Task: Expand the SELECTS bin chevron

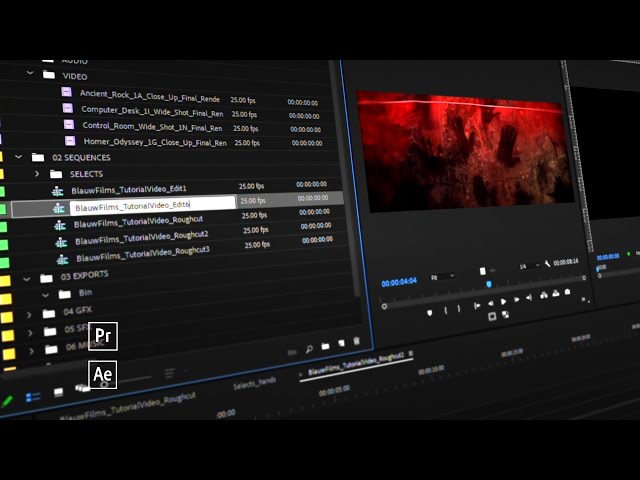Action: click(x=37, y=173)
